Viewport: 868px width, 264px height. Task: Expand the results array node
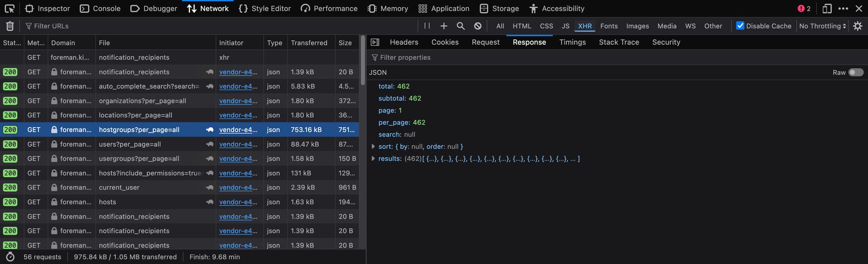pyautogui.click(x=373, y=159)
